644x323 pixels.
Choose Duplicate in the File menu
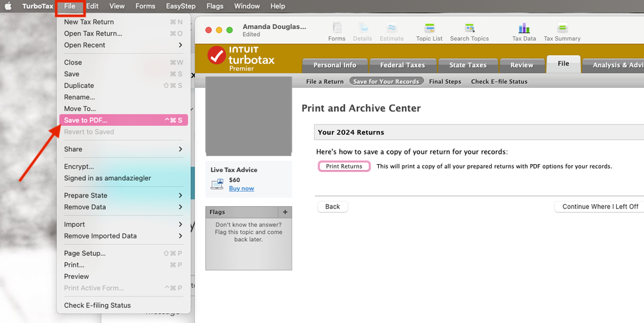point(124,85)
